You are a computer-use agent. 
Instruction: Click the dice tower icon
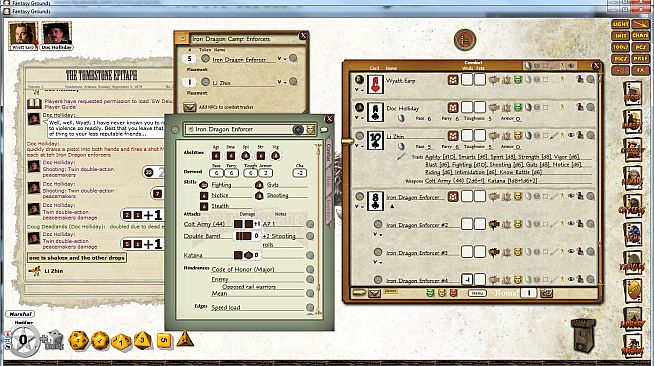click(583, 336)
